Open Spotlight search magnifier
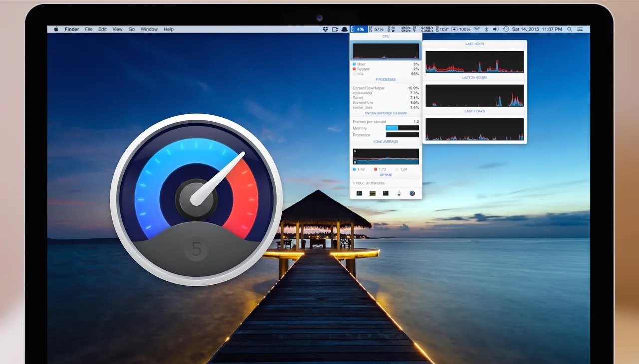 (570, 29)
